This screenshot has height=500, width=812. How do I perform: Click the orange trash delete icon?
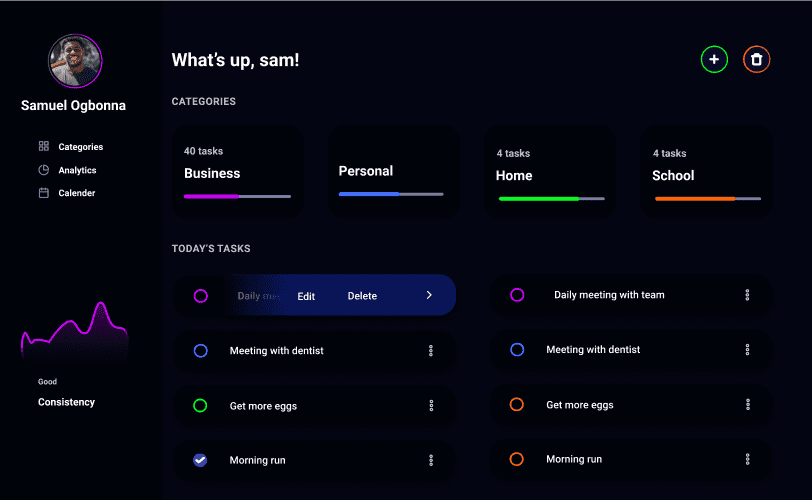point(757,60)
